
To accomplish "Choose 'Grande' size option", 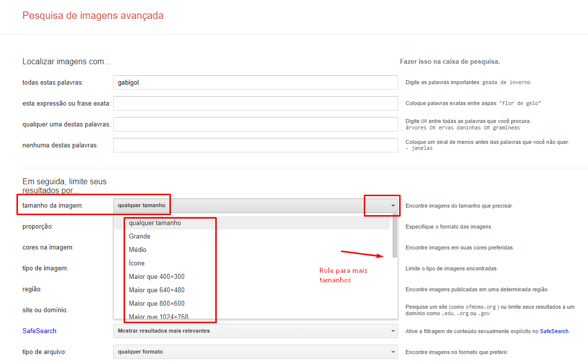I will click(252, 236).
